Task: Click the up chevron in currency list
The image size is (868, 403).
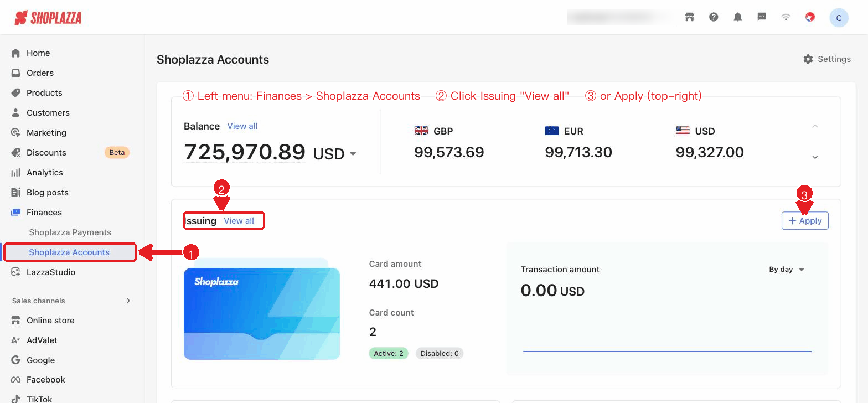Action: click(x=815, y=126)
